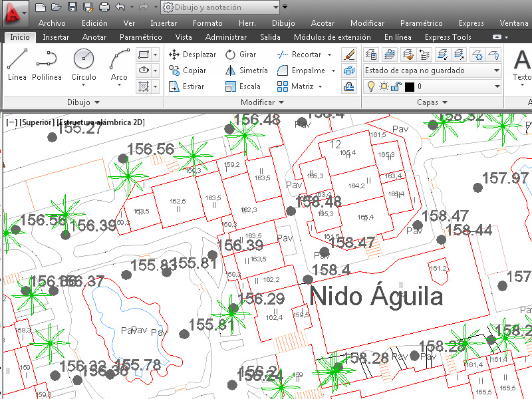Click the black layer color swatch
This screenshot has width=532, height=399.
410,87
